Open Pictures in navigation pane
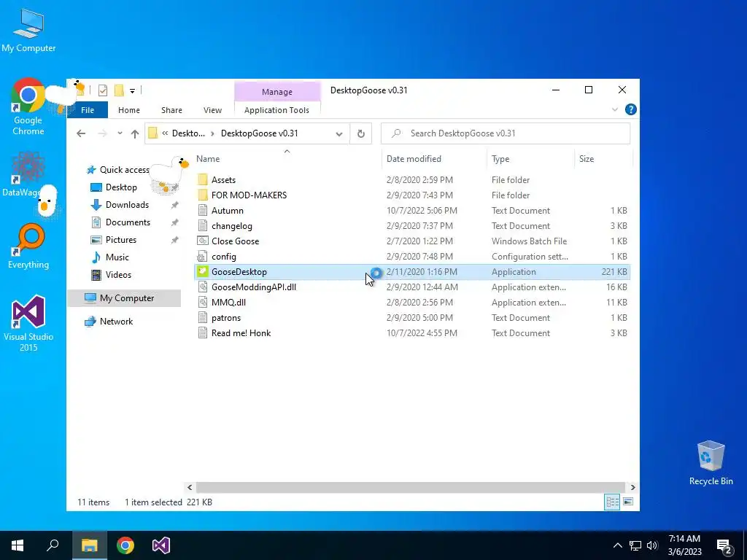The height and width of the screenshot is (560, 747). tap(121, 239)
